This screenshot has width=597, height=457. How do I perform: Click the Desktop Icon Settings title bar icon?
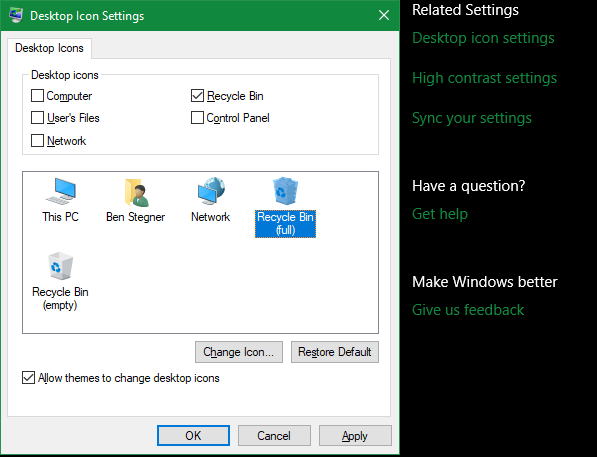tap(16, 15)
